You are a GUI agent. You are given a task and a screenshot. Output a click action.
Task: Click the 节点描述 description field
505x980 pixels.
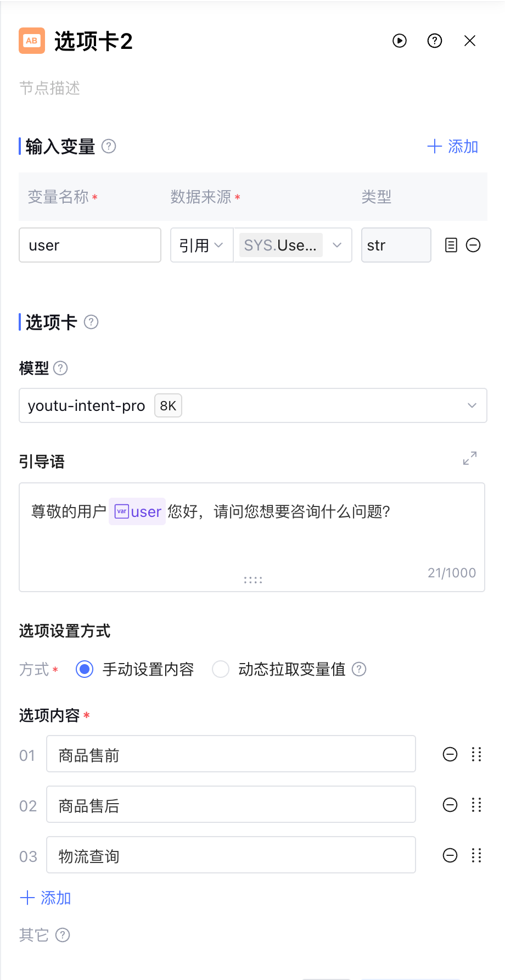click(x=49, y=88)
